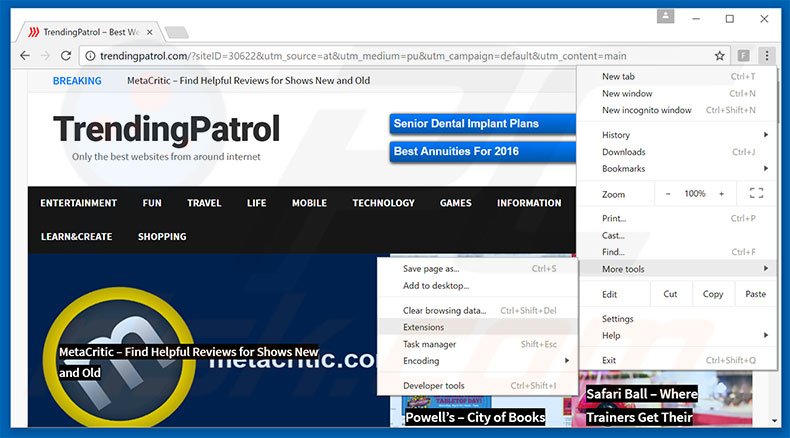Screen dimensions: 790x438
Task: Click Copy in the Edit row
Action: [x=712, y=294]
